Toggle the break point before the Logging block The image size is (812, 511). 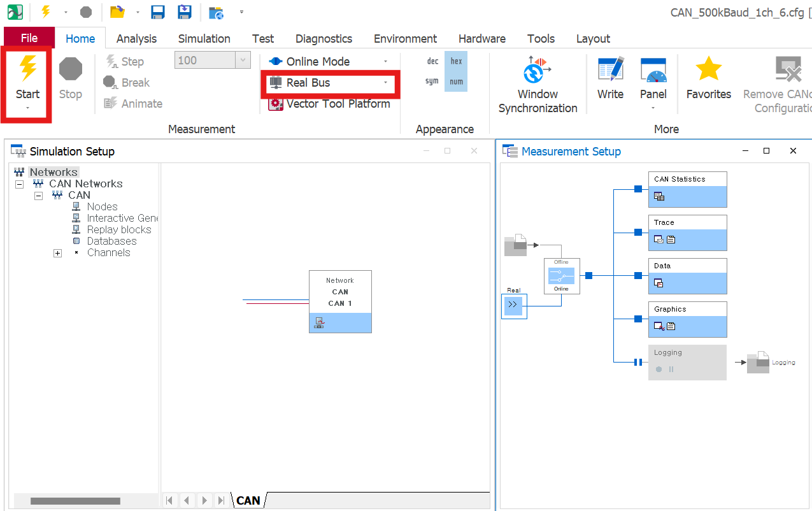click(637, 362)
